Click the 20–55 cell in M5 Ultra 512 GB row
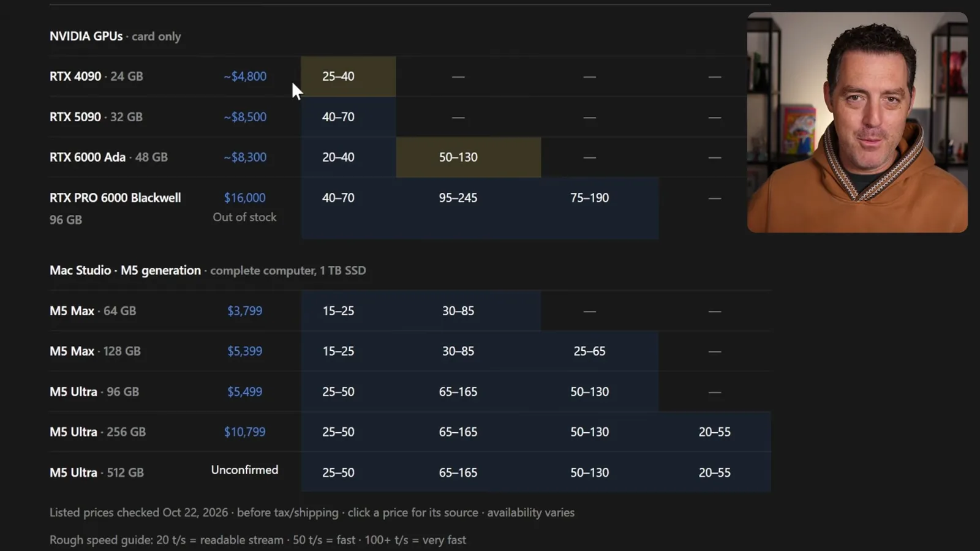Image resolution: width=980 pixels, height=551 pixels. [x=715, y=473]
